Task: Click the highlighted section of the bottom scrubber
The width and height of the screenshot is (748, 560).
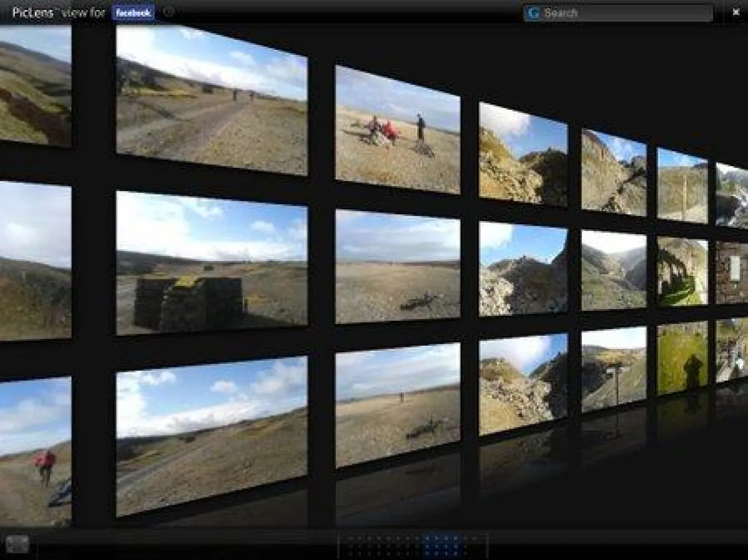Action: (x=444, y=544)
